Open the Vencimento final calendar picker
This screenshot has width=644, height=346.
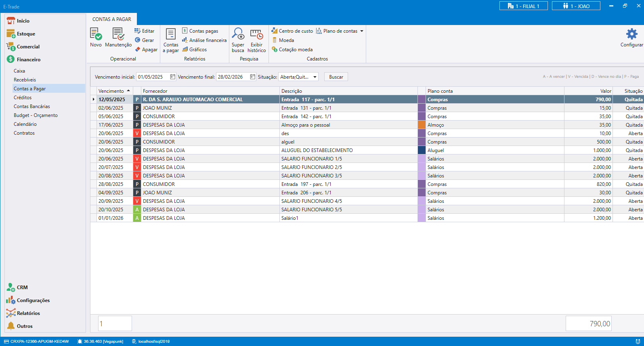tap(252, 77)
